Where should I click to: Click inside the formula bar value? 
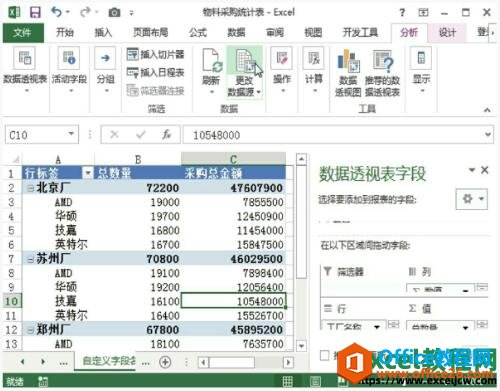coord(216,135)
